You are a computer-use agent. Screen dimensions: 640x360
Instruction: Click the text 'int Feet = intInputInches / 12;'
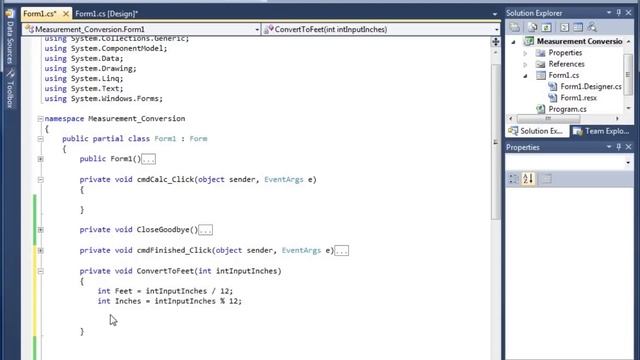165,291
